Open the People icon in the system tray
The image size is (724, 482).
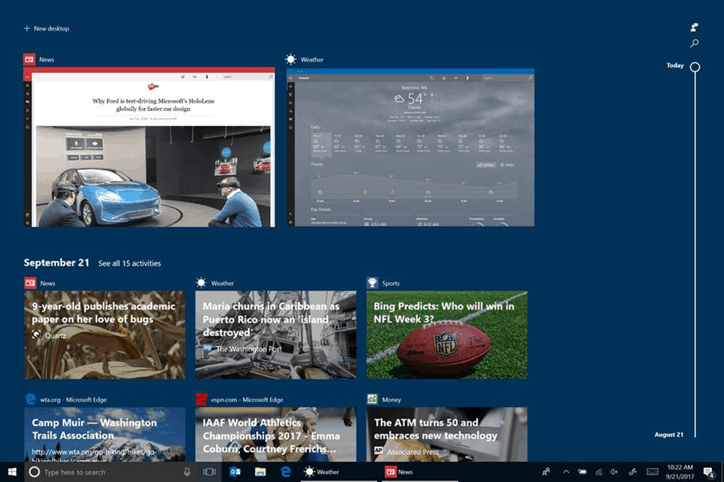(546, 472)
